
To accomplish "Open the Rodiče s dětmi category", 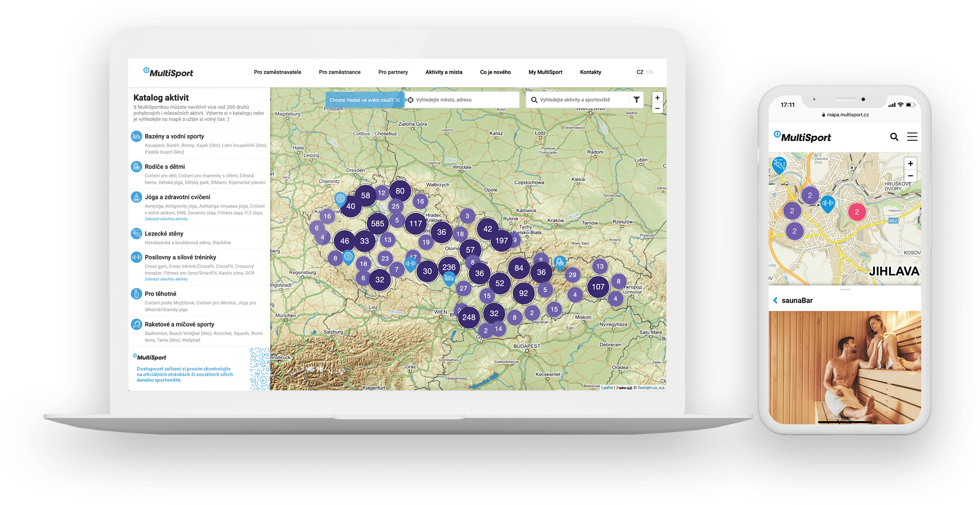I will [x=165, y=167].
